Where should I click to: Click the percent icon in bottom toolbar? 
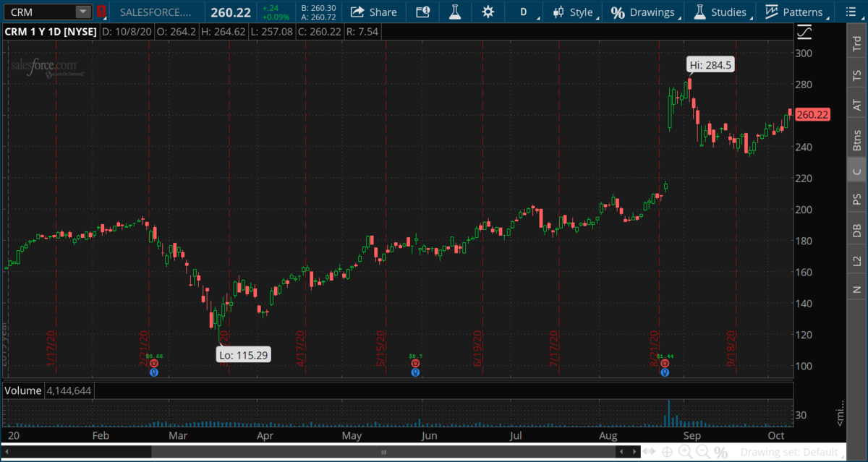721,452
